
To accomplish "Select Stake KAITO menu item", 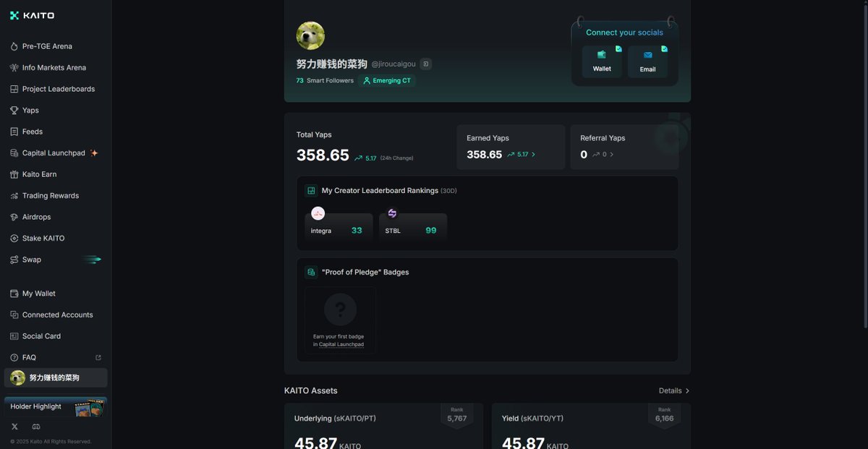I will 56,239.
